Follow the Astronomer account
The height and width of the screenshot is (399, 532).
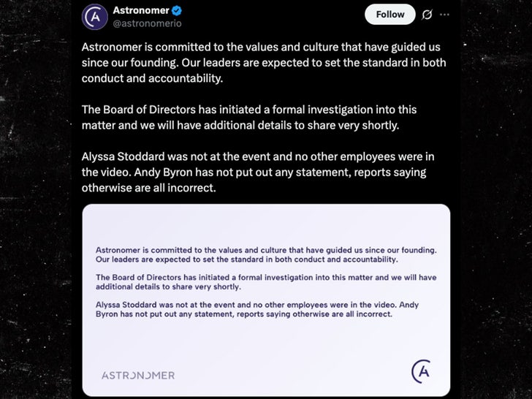pyautogui.click(x=389, y=15)
